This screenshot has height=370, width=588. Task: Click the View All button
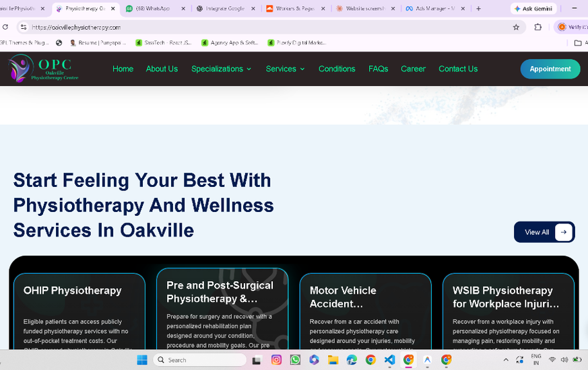point(544,232)
